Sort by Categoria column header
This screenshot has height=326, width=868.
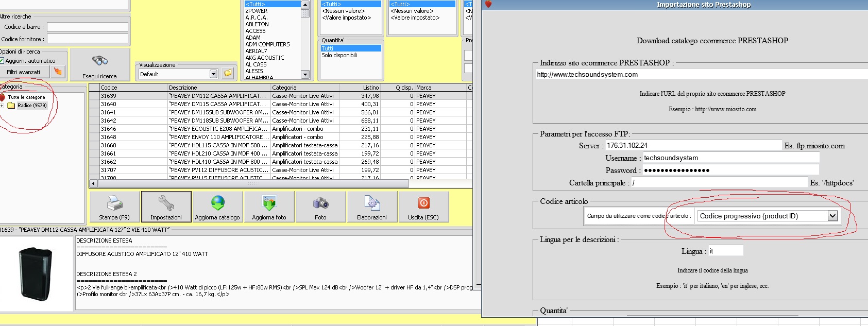click(304, 88)
